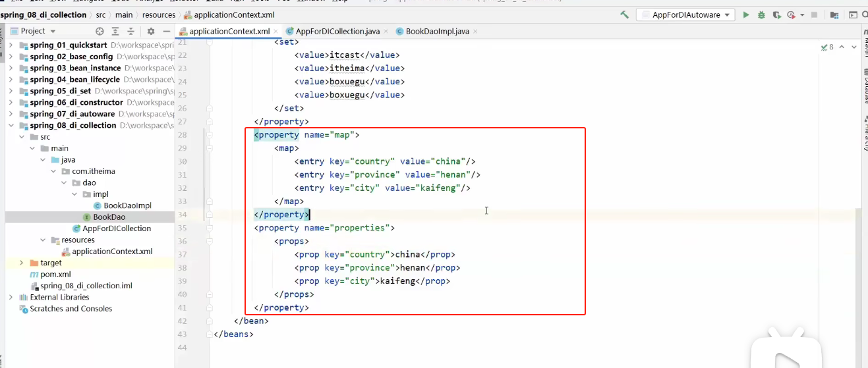Select the impl package in the tree

coord(100,194)
